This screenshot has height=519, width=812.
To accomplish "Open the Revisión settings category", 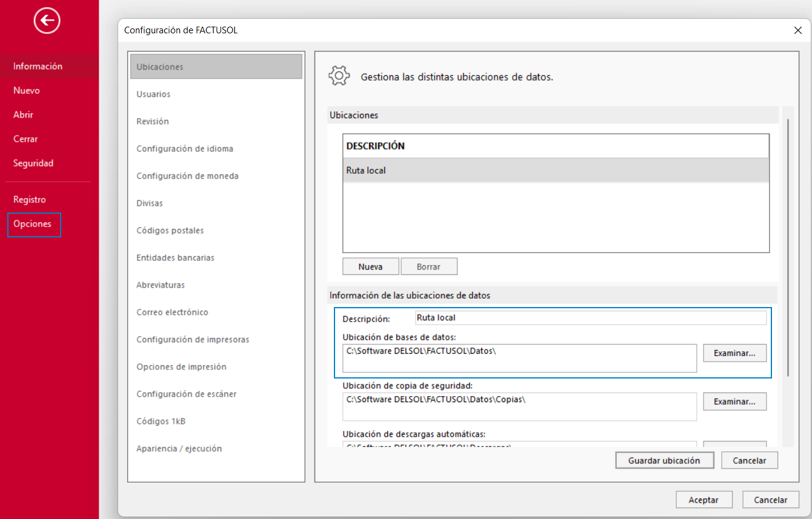I will coord(153,121).
